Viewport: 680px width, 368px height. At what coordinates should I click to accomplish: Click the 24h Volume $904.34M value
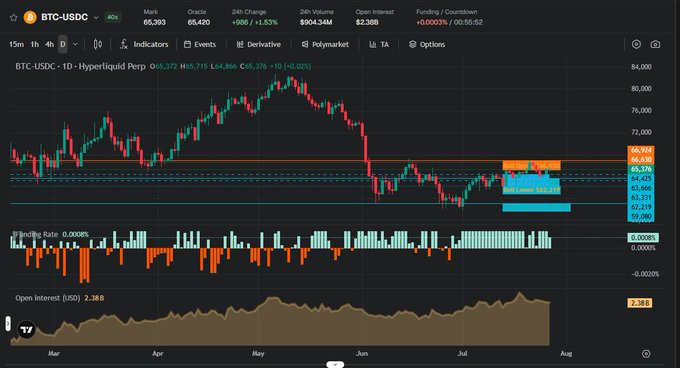tap(316, 22)
